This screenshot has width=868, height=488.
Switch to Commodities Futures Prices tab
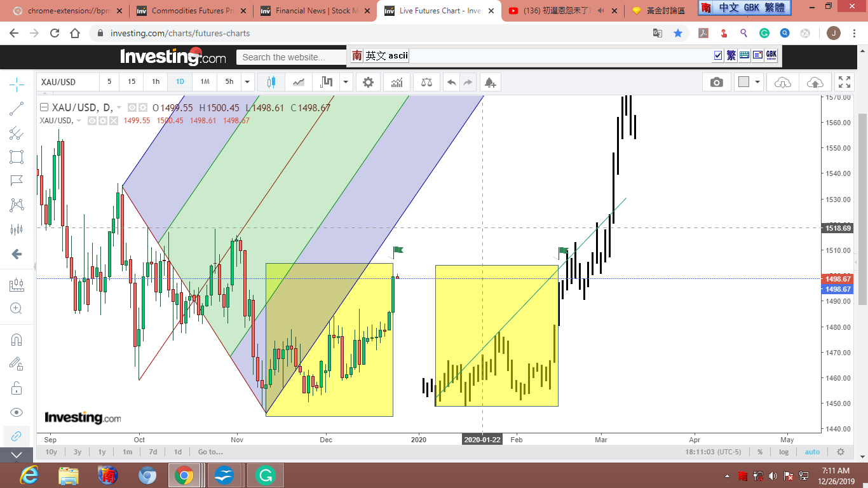(x=187, y=11)
